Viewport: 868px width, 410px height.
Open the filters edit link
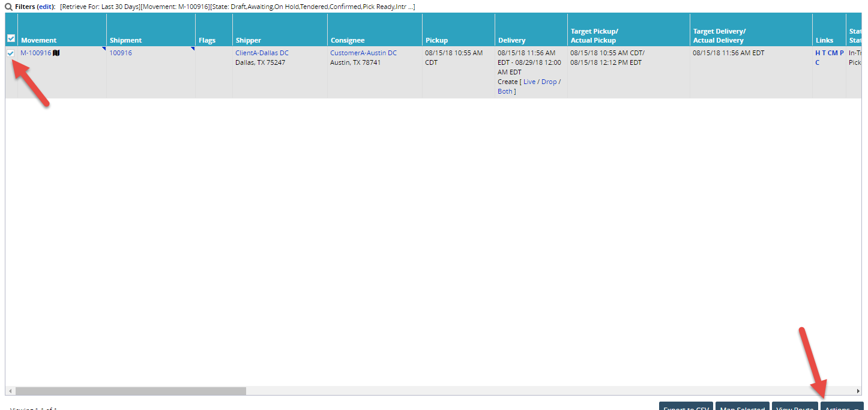click(x=46, y=7)
